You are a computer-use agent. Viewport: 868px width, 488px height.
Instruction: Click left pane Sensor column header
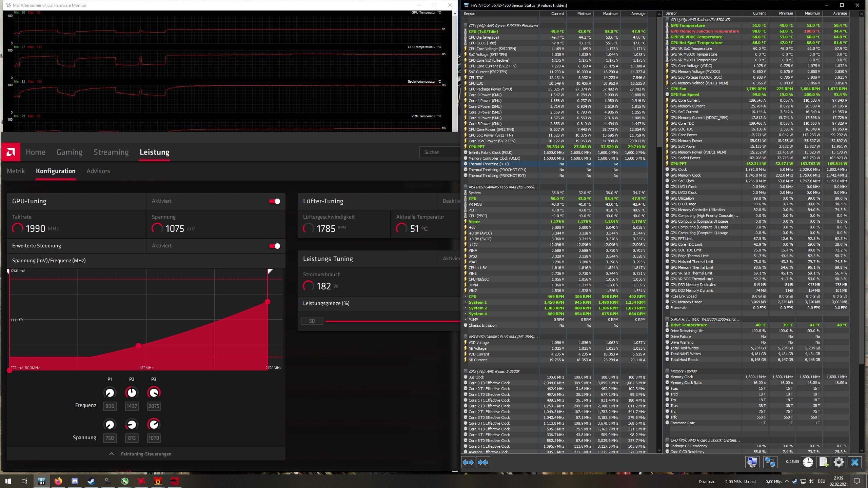pos(500,14)
